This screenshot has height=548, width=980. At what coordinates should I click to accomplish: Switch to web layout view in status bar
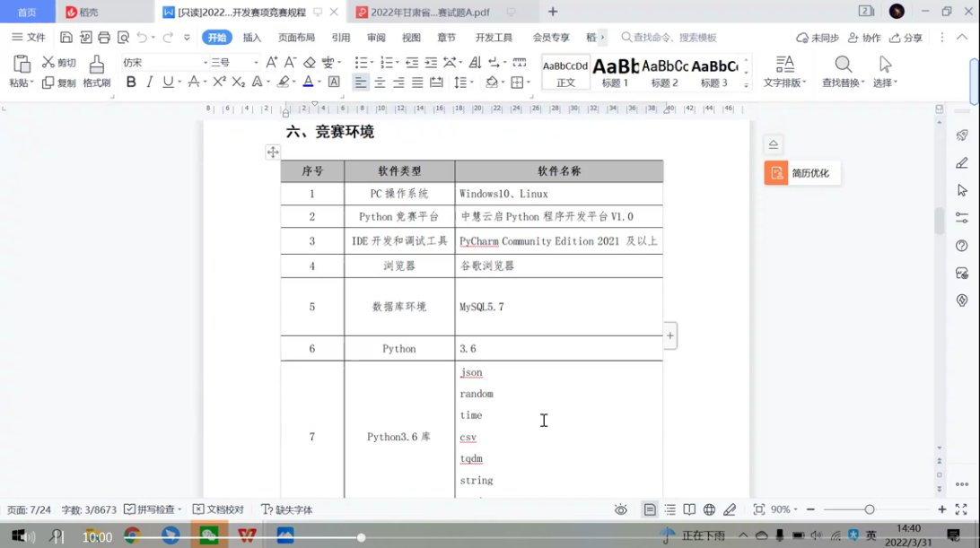(x=709, y=510)
